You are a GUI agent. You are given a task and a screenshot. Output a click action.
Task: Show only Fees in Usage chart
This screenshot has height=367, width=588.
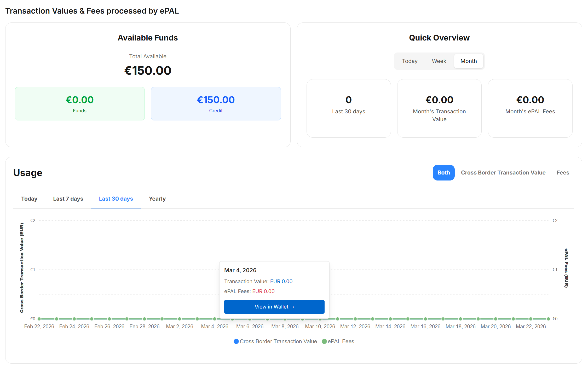[x=563, y=173]
